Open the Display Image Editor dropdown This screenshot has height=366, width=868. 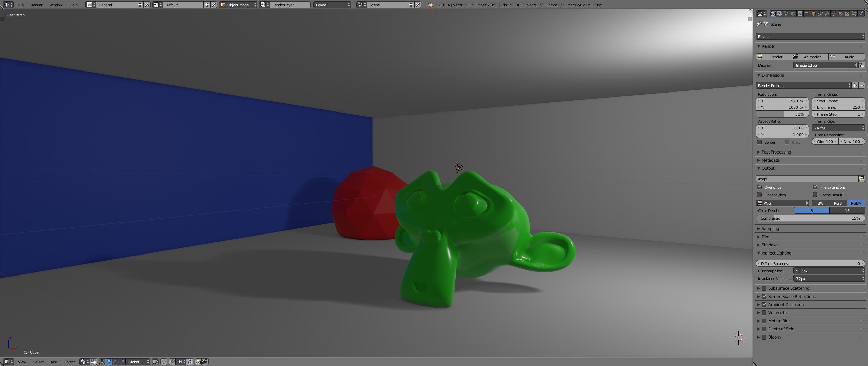tap(826, 65)
